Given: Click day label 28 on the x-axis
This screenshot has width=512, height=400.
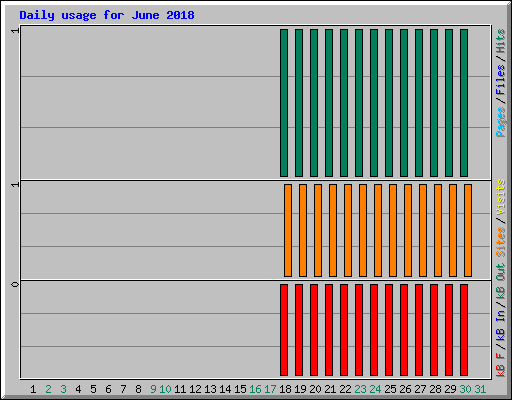Looking at the screenshot, I should tap(435, 389).
